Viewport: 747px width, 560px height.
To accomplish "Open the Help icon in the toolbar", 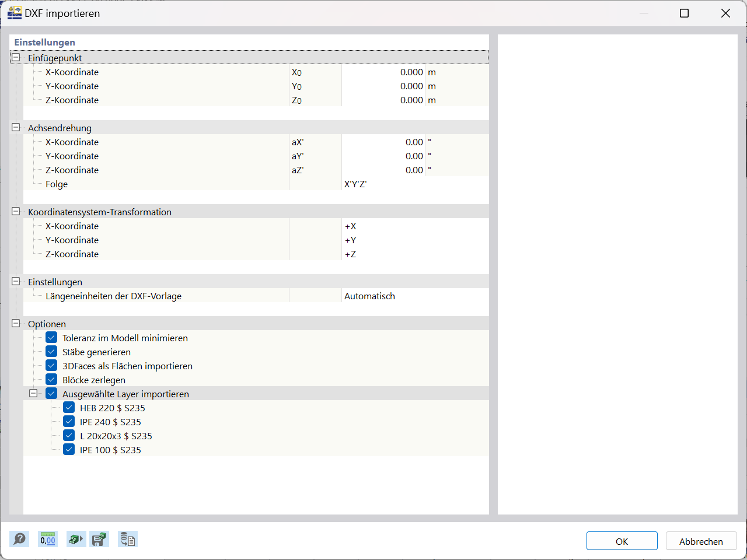I will click(x=19, y=539).
